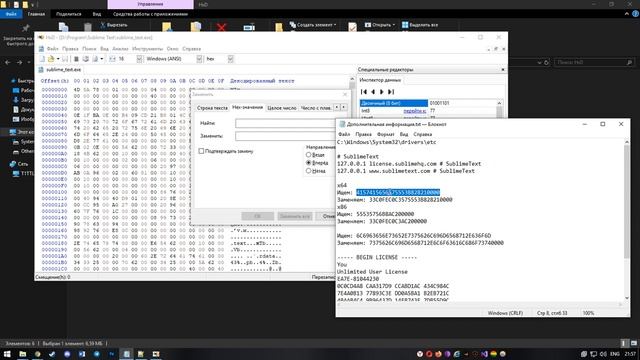The height and width of the screenshot is (360, 640).
Task: Select the Главная ribbon tab in Explorer
Action: click(36, 14)
